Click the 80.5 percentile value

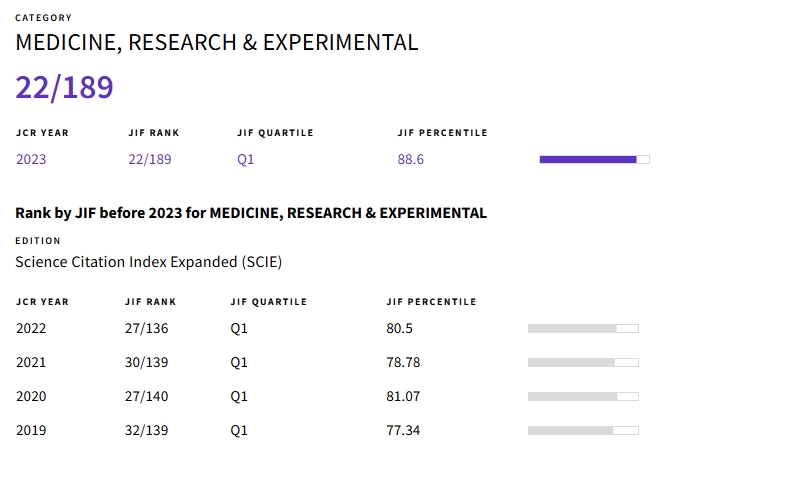(399, 328)
